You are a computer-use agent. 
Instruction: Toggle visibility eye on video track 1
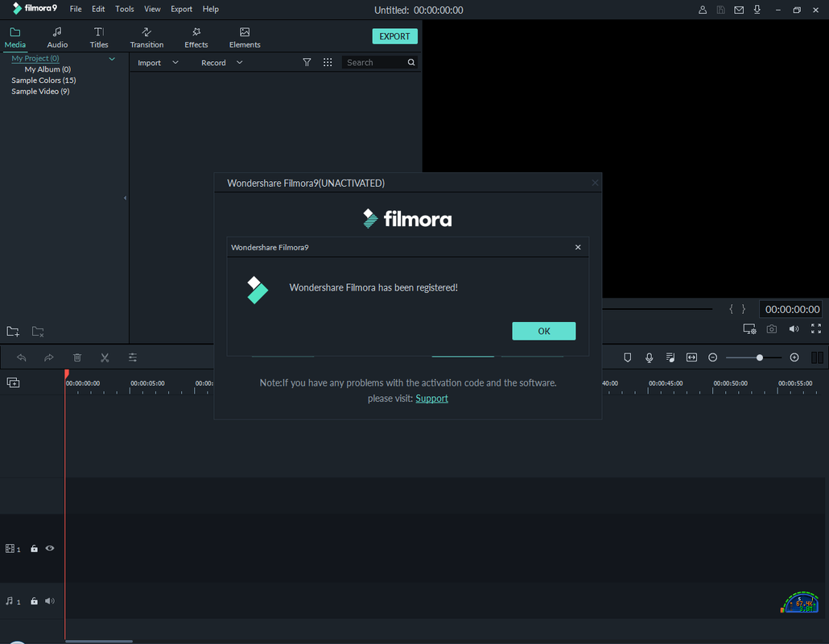pyautogui.click(x=50, y=548)
